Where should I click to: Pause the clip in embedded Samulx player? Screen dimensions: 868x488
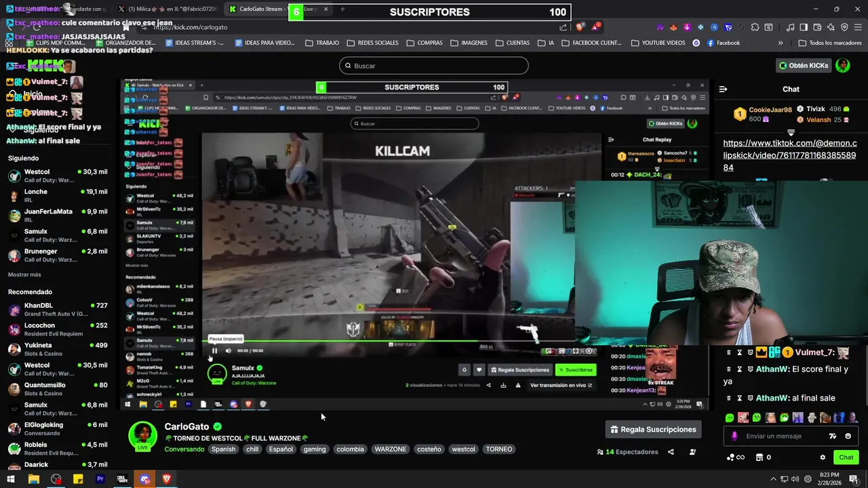pos(215,350)
